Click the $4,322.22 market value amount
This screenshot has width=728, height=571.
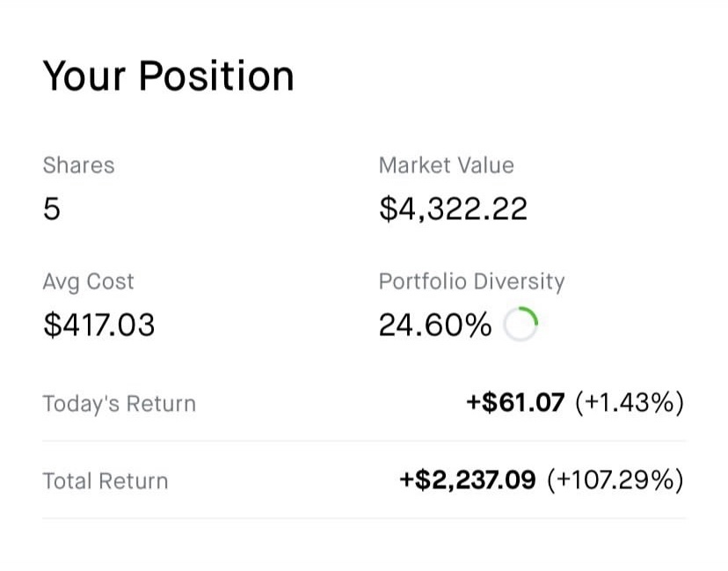pos(453,209)
